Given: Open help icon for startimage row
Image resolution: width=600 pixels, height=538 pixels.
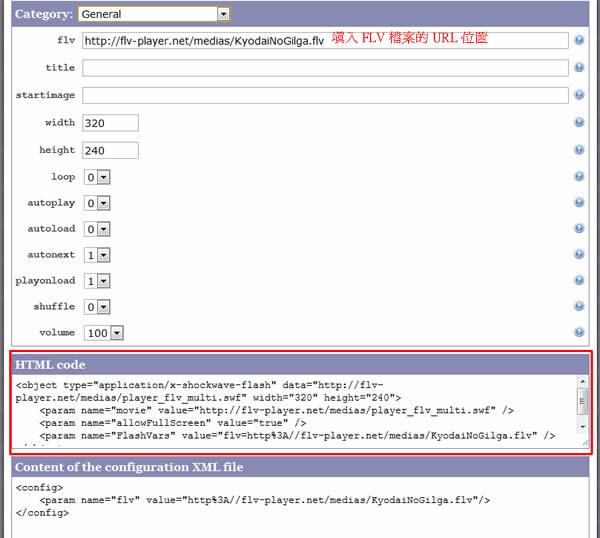Looking at the screenshot, I should tap(579, 95).
